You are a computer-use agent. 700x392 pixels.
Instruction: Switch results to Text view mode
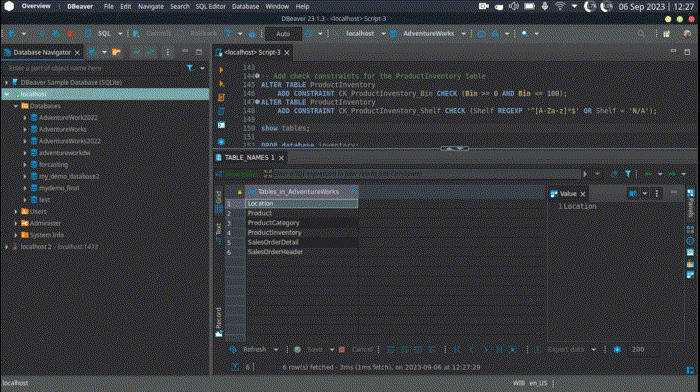tap(218, 233)
